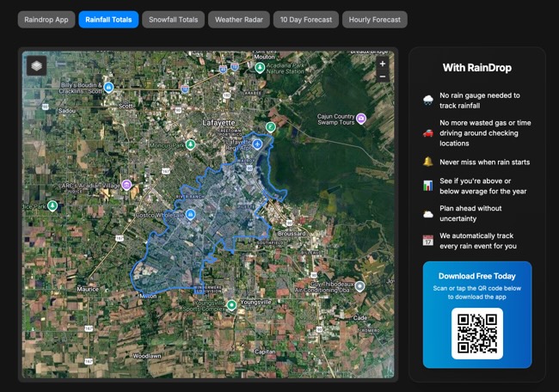Click the Download Free Today heading
Screen dimensions: 559x392
[x=477, y=276]
